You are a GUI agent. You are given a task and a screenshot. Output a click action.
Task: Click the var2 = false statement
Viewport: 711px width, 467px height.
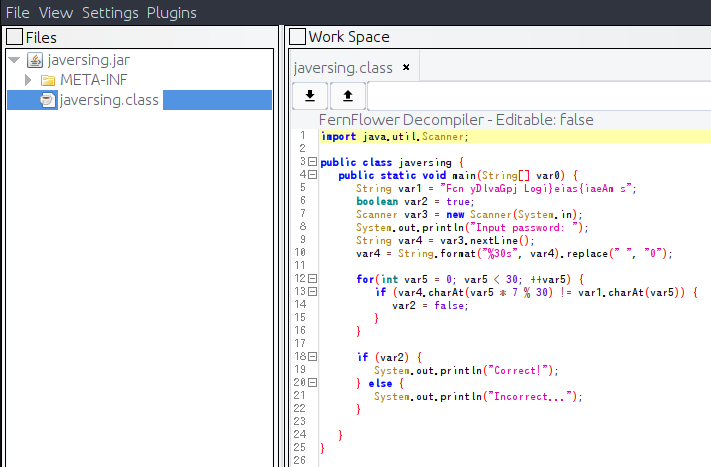click(430, 306)
